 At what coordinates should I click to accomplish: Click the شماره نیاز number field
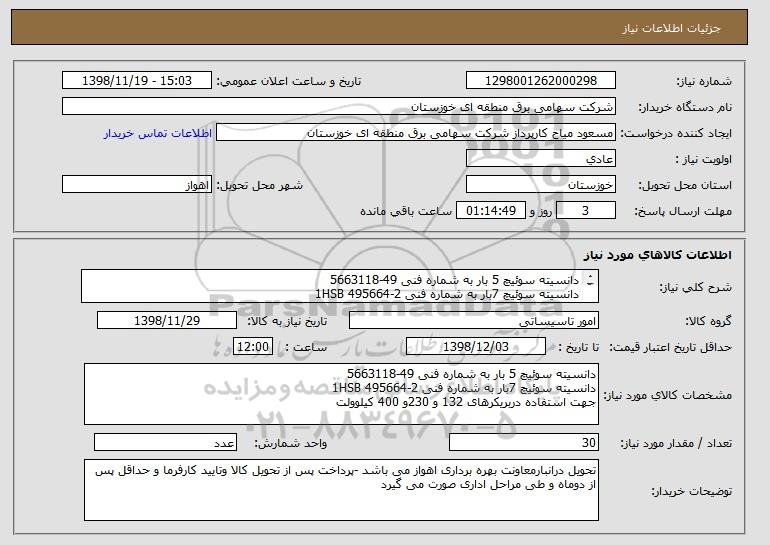pyautogui.click(x=541, y=81)
